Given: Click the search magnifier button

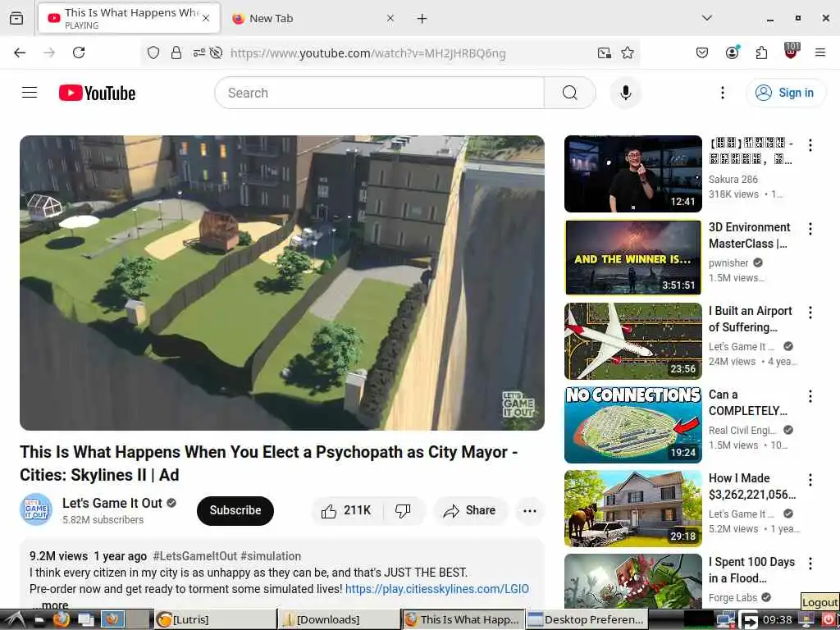Looking at the screenshot, I should point(570,93).
